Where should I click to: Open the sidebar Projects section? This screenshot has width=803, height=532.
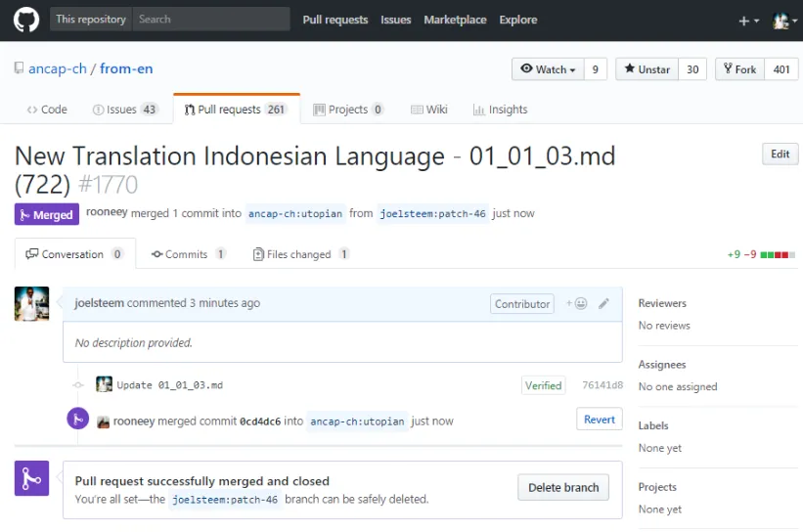coord(657,487)
